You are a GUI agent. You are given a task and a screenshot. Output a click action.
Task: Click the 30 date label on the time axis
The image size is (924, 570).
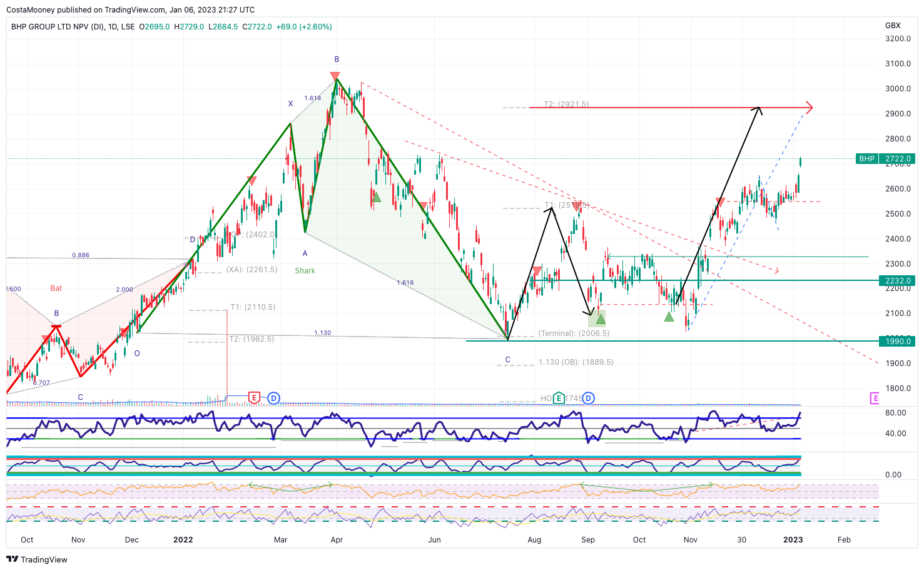pyautogui.click(x=742, y=540)
